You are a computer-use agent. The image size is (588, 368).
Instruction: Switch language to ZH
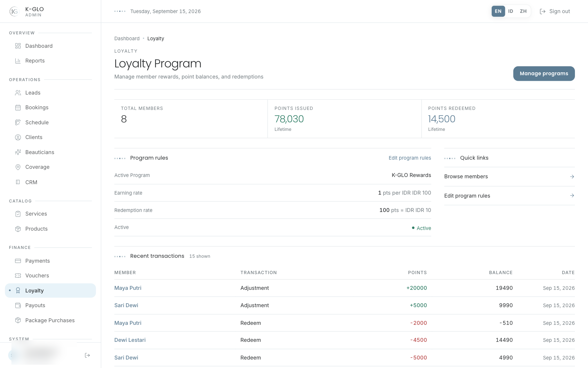click(x=523, y=11)
